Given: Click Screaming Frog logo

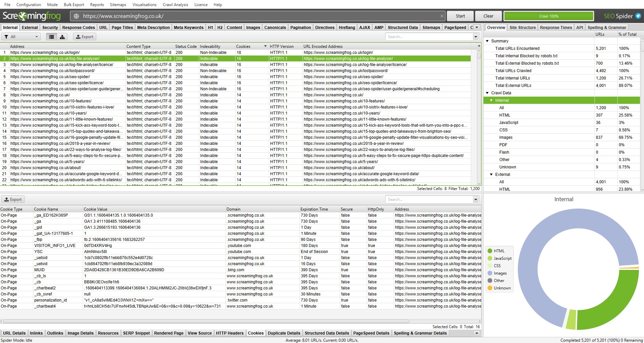Looking at the screenshot, I should point(32,16).
